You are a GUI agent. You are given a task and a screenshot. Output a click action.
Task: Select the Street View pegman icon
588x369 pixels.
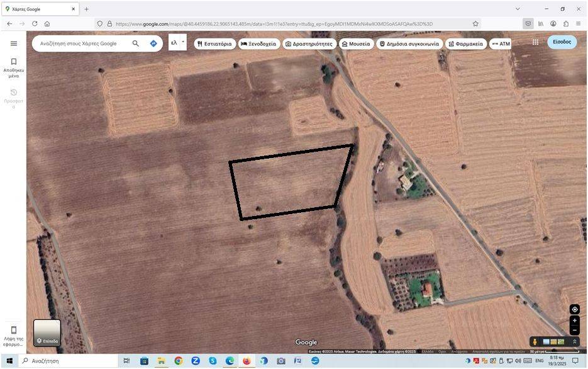point(535,342)
